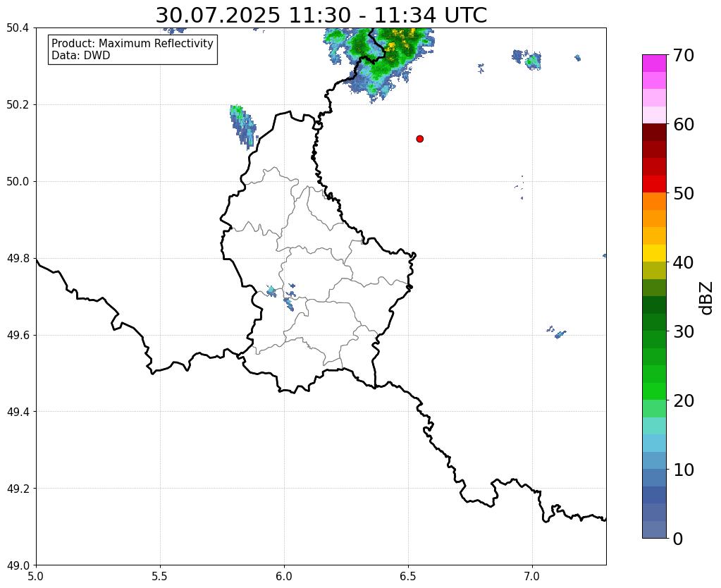Click latitude axis label '49.8'

pos(18,259)
